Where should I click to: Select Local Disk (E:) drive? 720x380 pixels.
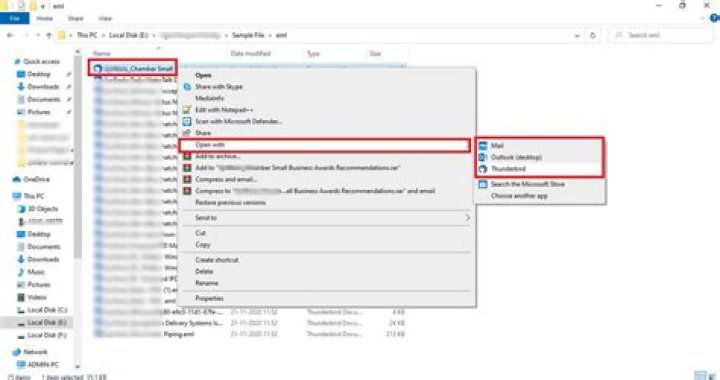pos(47,323)
